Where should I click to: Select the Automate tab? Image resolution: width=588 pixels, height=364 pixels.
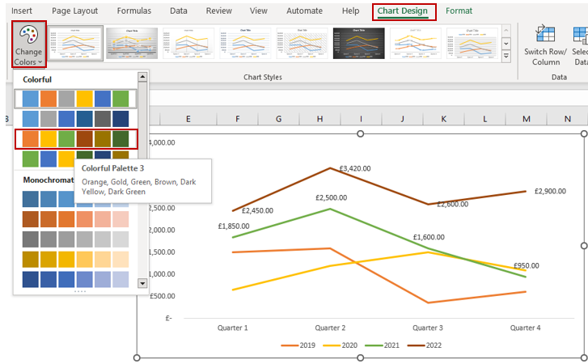tap(304, 11)
